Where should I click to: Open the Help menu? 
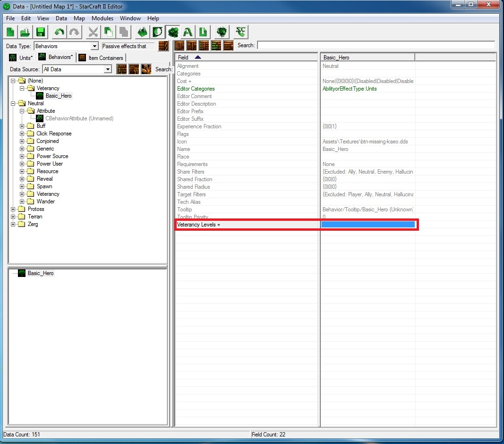[x=153, y=18]
